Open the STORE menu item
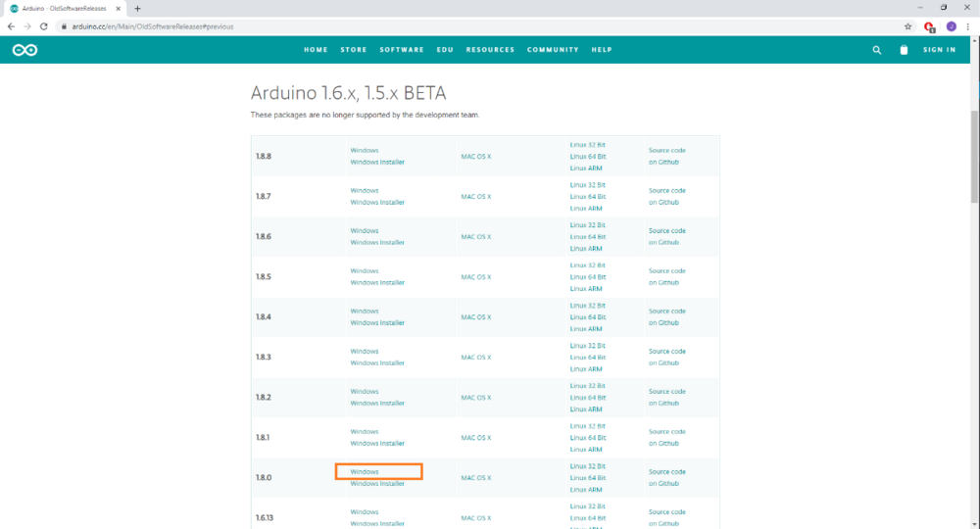Screen dimensions: 980x529 tap(354, 50)
